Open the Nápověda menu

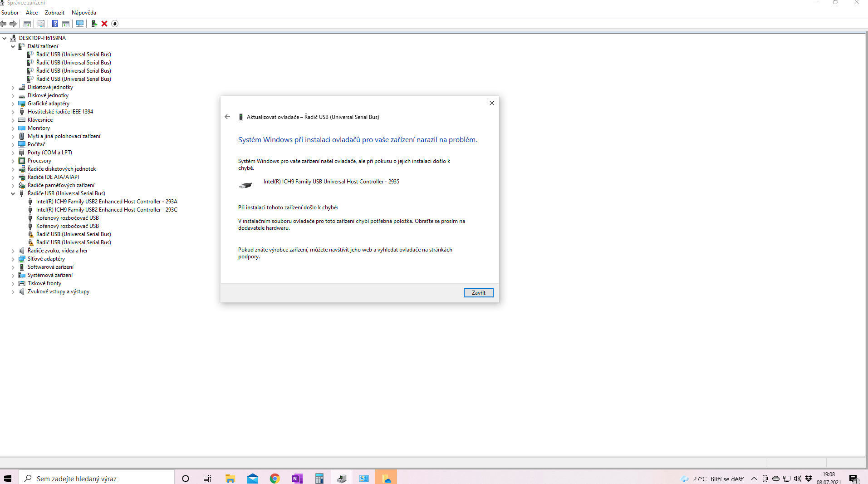84,13
